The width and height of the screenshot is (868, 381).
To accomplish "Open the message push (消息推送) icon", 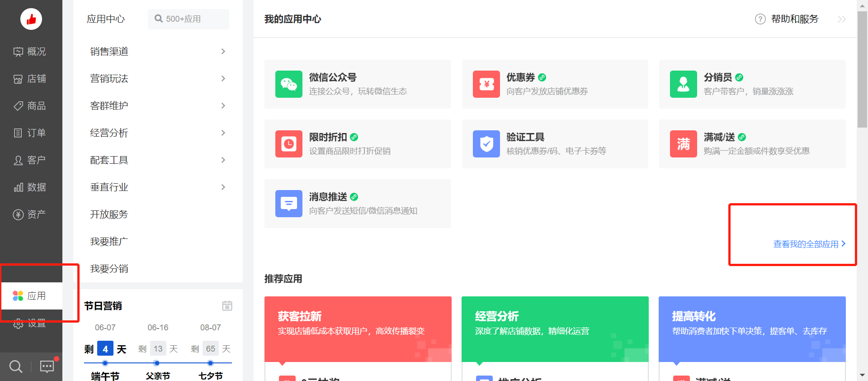I will click(288, 204).
